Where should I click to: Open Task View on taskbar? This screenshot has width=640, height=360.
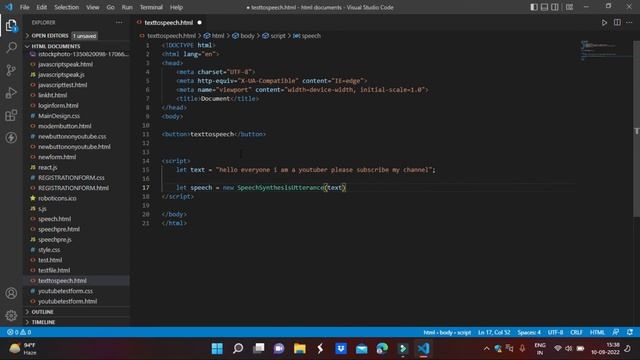point(258,349)
